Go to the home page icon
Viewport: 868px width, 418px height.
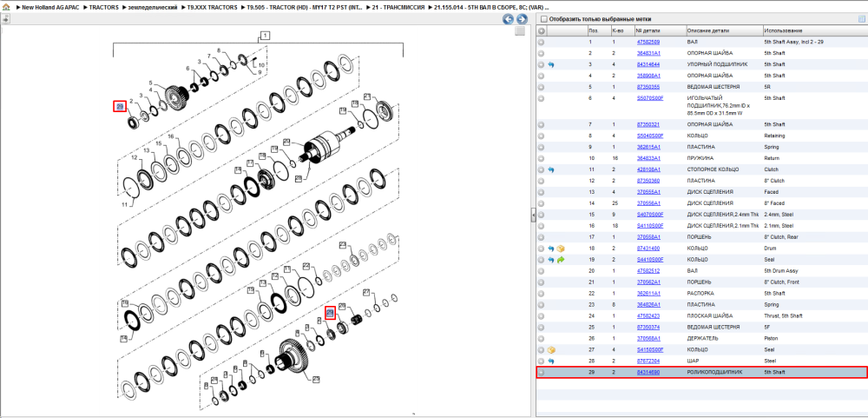pos(6,8)
